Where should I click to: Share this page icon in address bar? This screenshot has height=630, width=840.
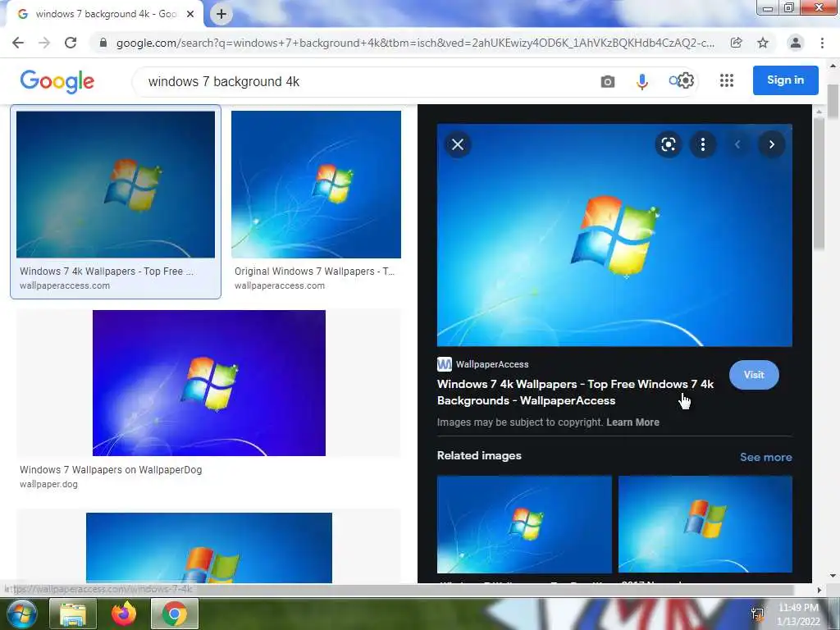[736, 43]
